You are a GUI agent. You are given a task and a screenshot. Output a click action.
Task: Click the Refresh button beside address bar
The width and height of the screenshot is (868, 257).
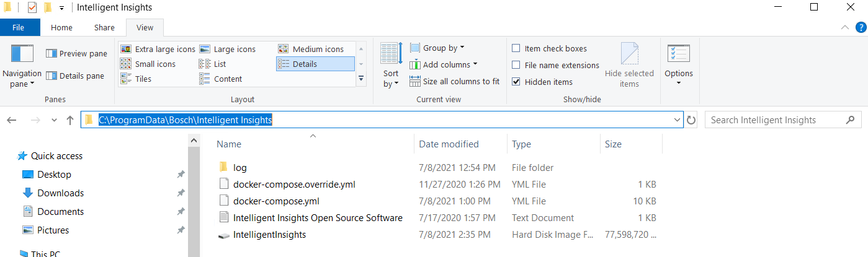coord(691,120)
